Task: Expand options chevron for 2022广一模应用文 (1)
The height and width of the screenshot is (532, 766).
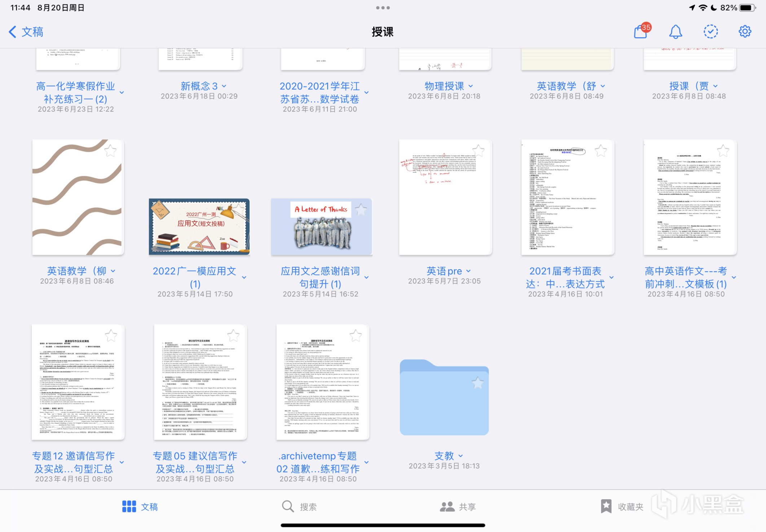Action: click(x=244, y=278)
